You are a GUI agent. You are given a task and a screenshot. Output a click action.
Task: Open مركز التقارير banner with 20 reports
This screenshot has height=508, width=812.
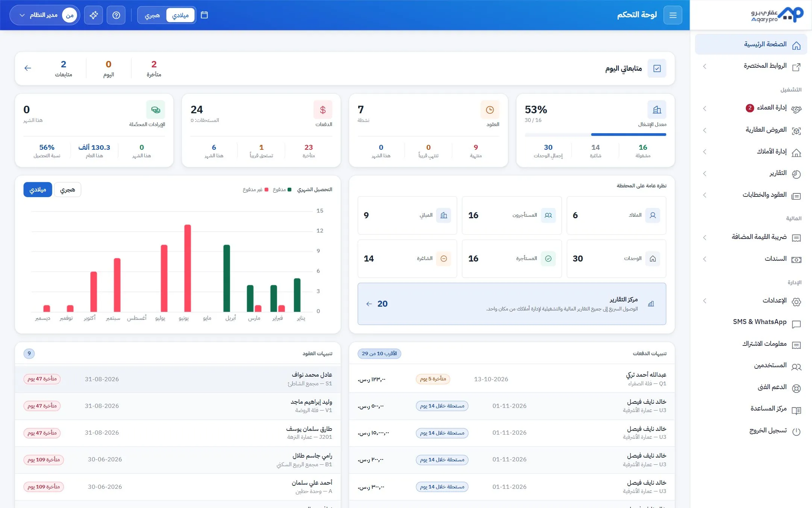pos(512,304)
